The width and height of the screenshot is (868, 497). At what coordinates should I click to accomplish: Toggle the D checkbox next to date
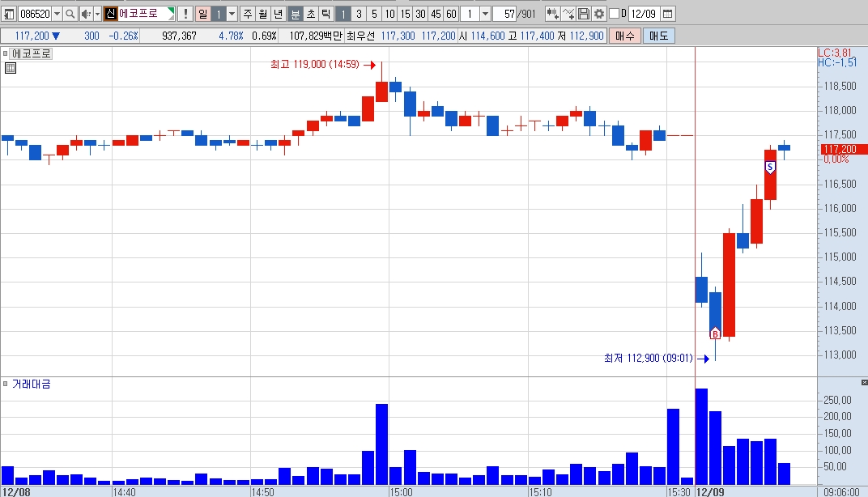pos(614,13)
